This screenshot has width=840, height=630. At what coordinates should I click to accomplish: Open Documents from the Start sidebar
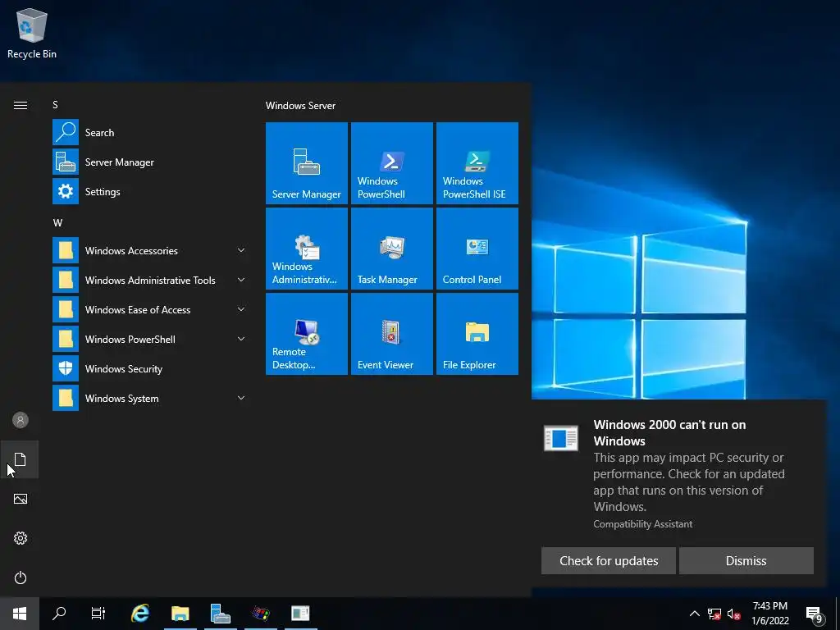pos(20,459)
